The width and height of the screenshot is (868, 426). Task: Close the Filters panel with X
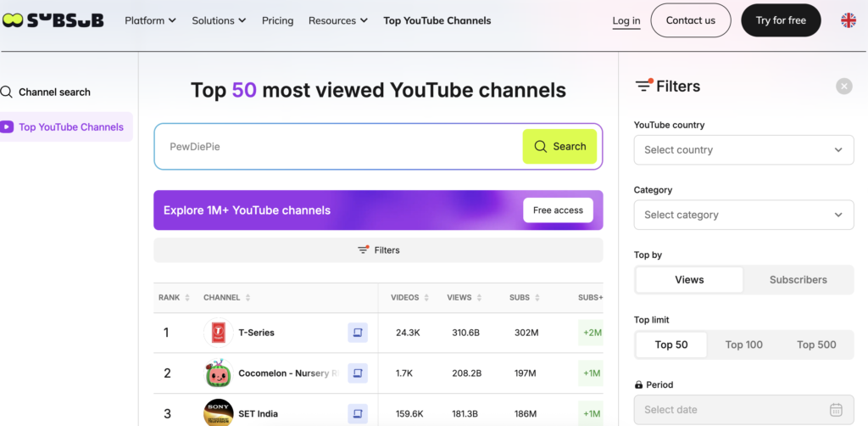click(x=843, y=86)
